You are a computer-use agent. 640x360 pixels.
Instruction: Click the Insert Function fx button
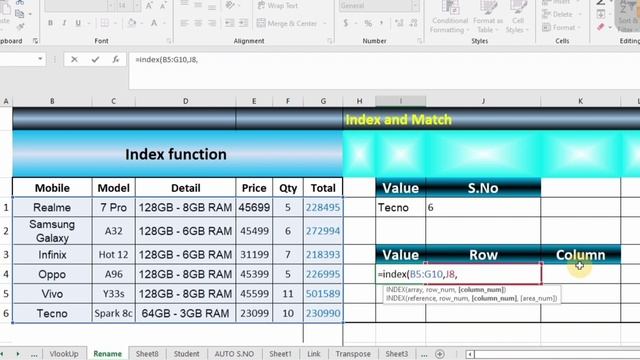pyautogui.click(x=116, y=60)
